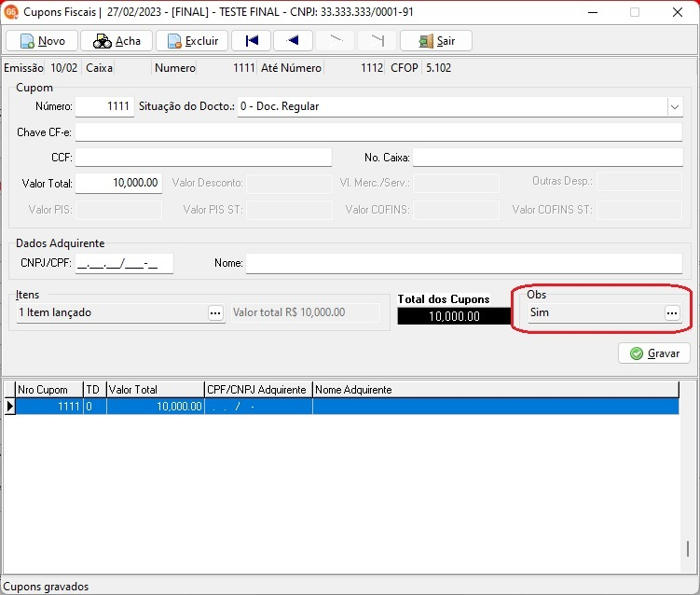This screenshot has width=700, height=595.
Task: Click the Total dos Cupons value
Action: (x=454, y=316)
